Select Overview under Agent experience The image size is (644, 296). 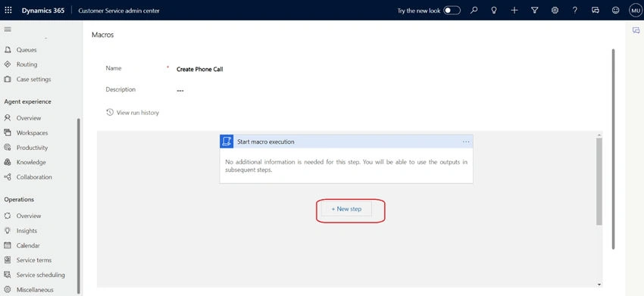coord(29,118)
